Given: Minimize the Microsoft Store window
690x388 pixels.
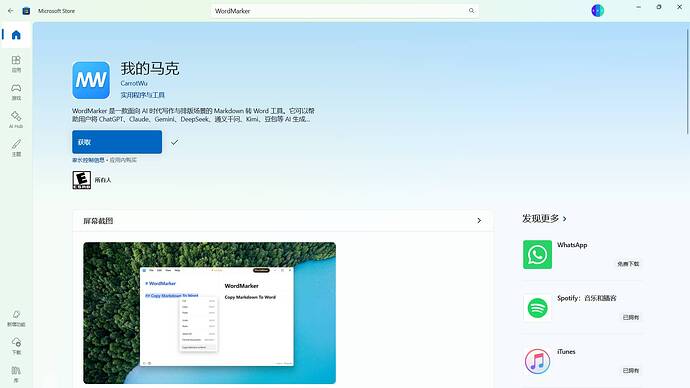Looking at the screenshot, I should click(638, 7).
